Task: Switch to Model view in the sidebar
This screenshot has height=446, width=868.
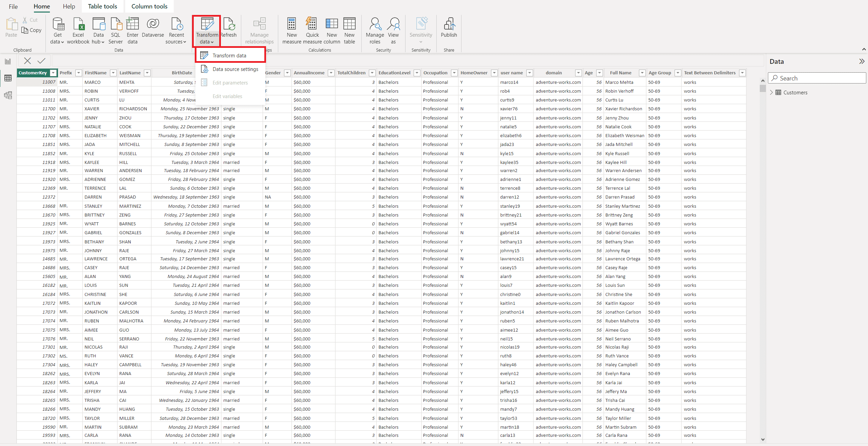Action: tap(8, 95)
